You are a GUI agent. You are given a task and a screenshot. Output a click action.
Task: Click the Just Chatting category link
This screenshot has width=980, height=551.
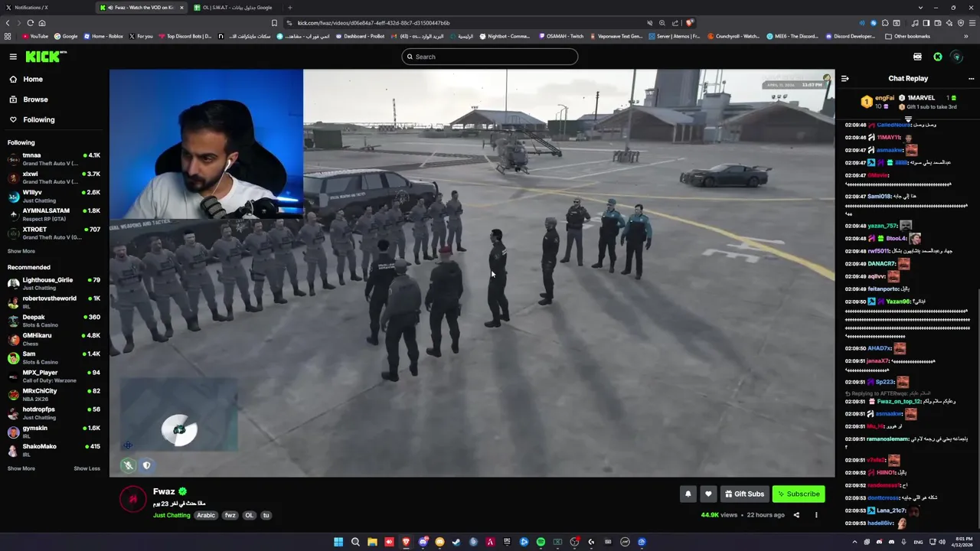[171, 515]
